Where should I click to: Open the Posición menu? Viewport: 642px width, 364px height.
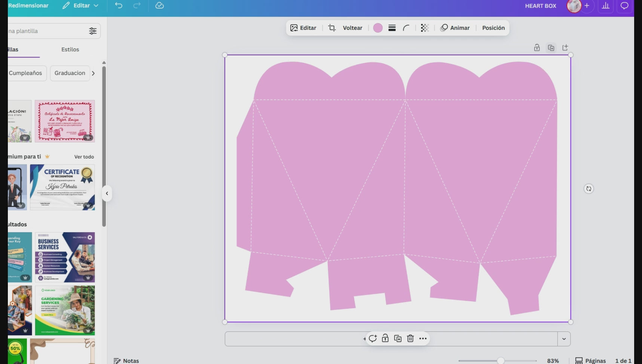(493, 28)
